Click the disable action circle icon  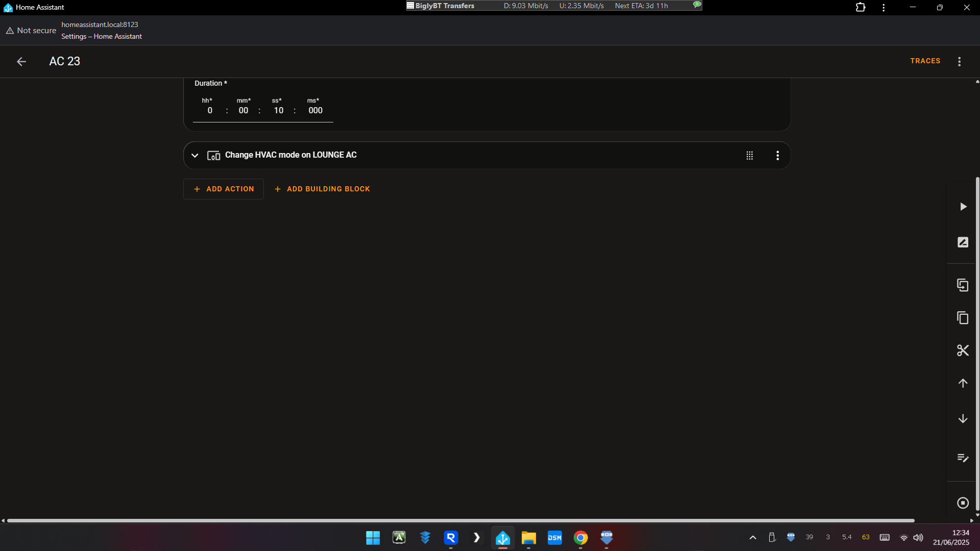(x=963, y=503)
